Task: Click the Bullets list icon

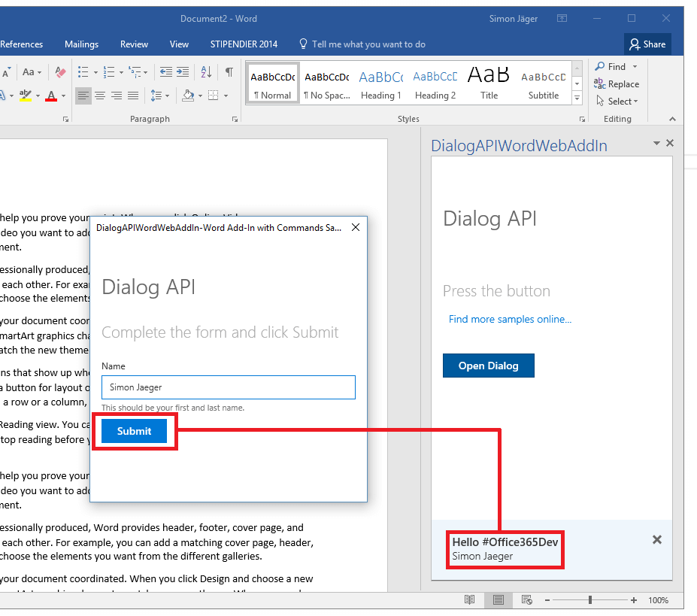Action: (83, 72)
